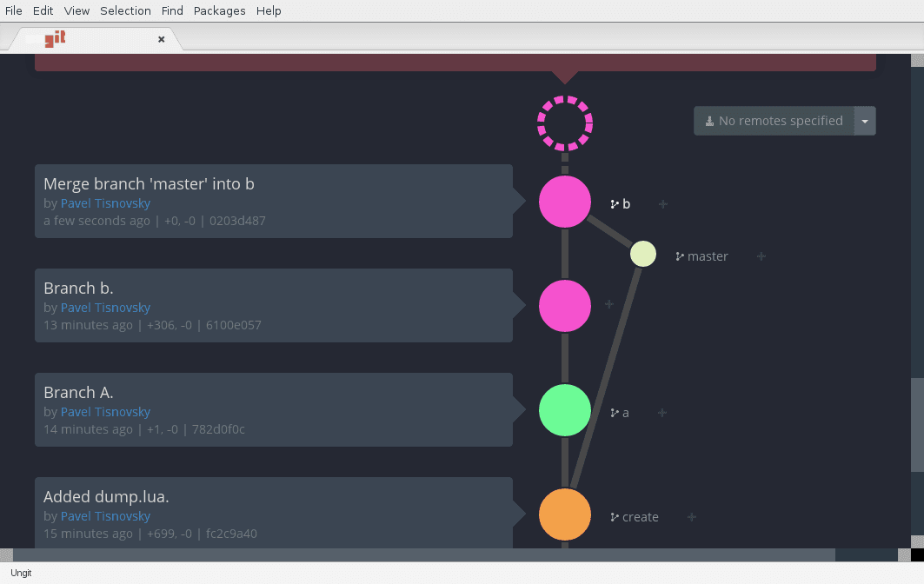This screenshot has height=584, width=924.
Task: Expand the remotes dropdown arrow
Action: 865,121
